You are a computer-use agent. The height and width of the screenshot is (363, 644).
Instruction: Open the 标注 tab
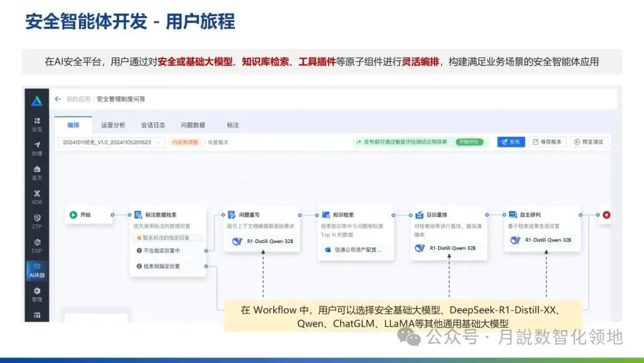[233, 125]
